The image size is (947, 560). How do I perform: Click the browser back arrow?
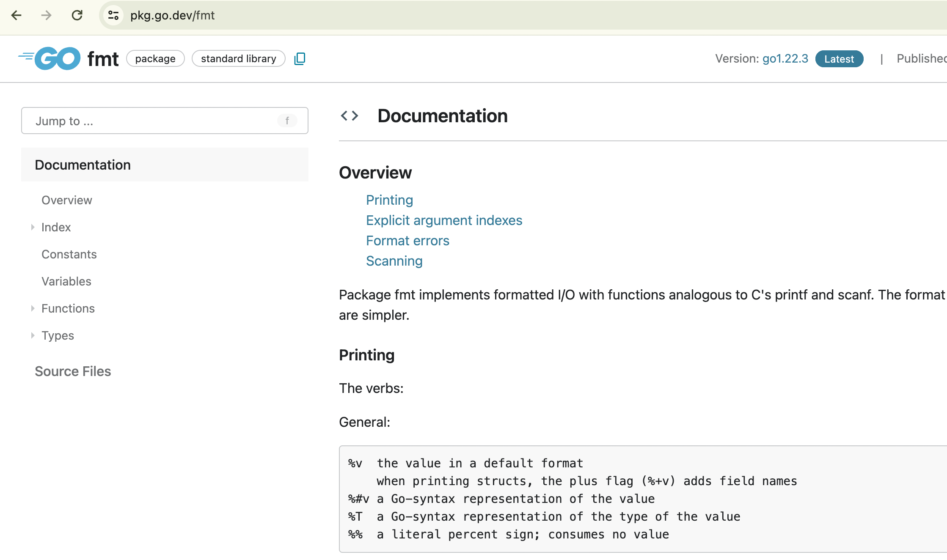16,16
